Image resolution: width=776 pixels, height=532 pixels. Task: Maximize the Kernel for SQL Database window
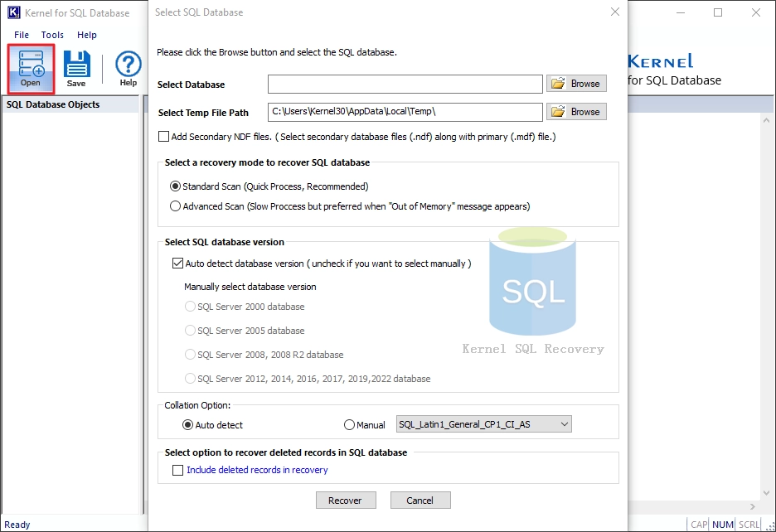[718, 12]
